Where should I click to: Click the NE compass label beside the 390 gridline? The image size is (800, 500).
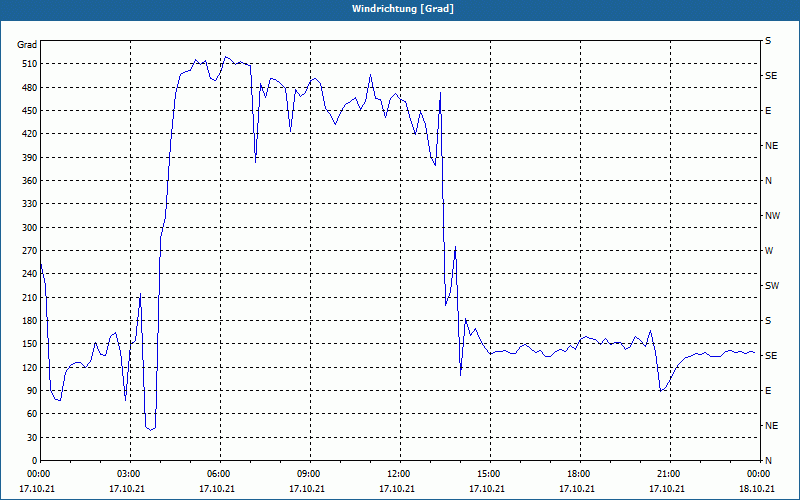771,146
